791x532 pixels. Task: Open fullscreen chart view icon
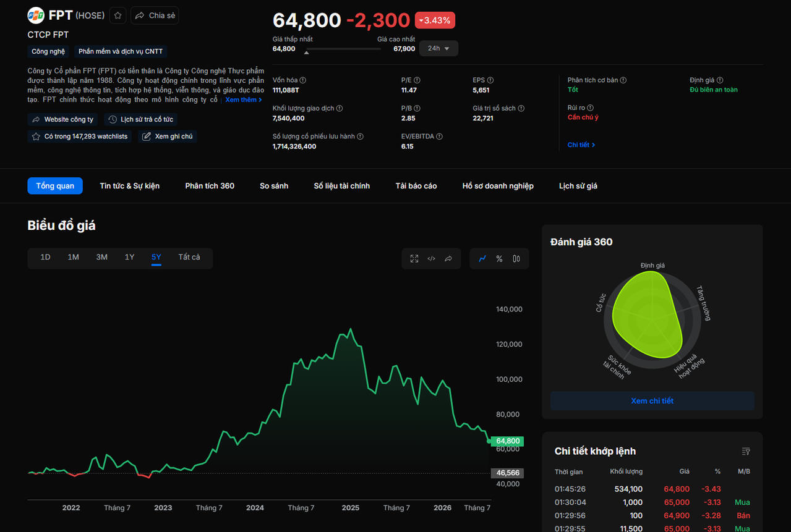tap(414, 258)
